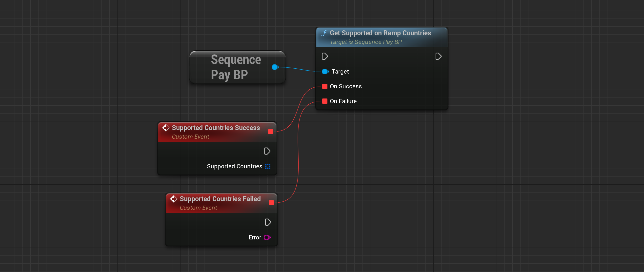
Task: Click the blue Target input pin
Action: (x=325, y=72)
